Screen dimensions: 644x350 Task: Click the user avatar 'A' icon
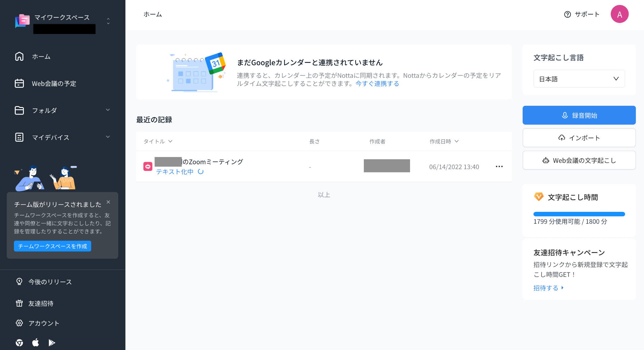619,14
